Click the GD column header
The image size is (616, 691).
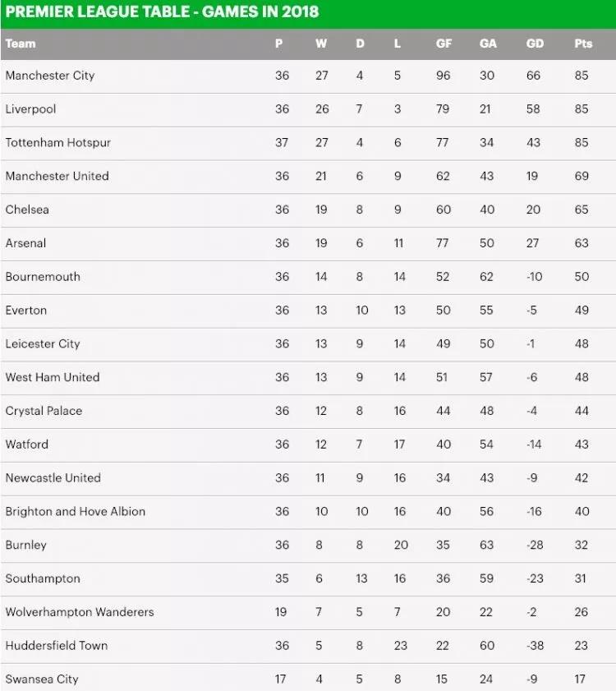point(535,44)
